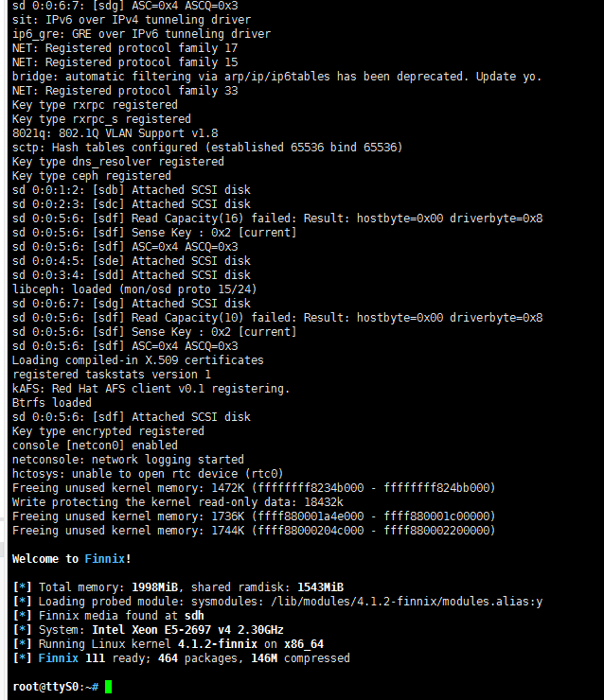
Task: Click the Btrfs loaded log line
Action: coord(52,403)
